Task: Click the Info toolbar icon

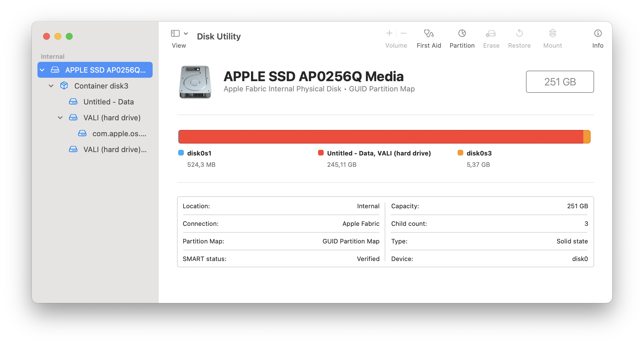Action: (x=597, y=34)
